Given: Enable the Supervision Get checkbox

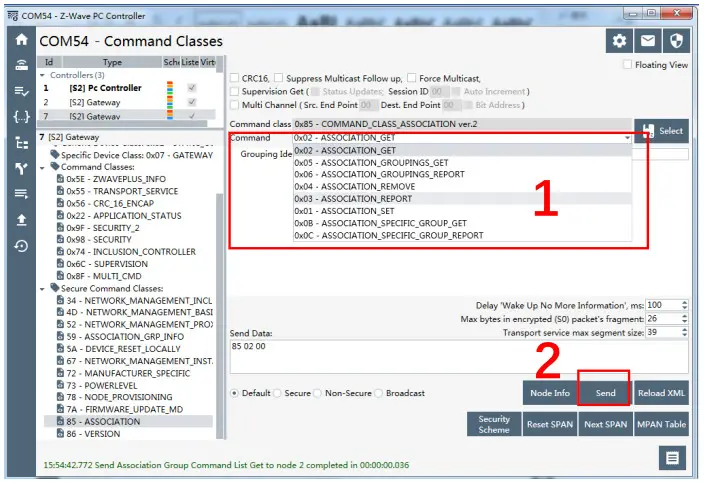Looking at the screenshot, I should [234, 92].
